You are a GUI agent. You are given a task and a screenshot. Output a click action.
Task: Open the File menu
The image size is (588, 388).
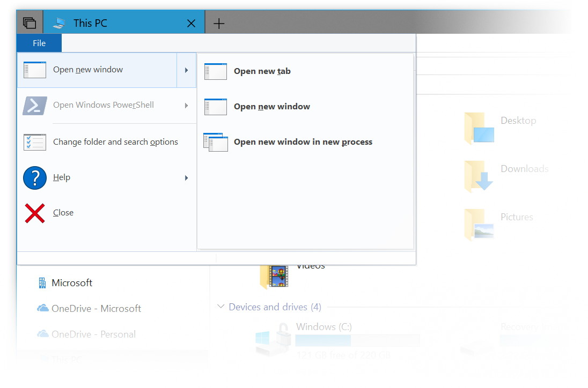(x=39, y=43)
